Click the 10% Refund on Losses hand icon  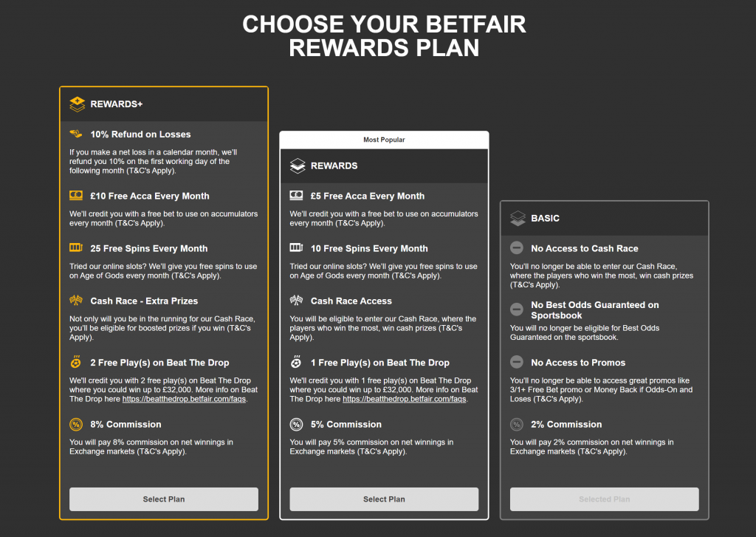pyautogui.click(x=76, y=134)
